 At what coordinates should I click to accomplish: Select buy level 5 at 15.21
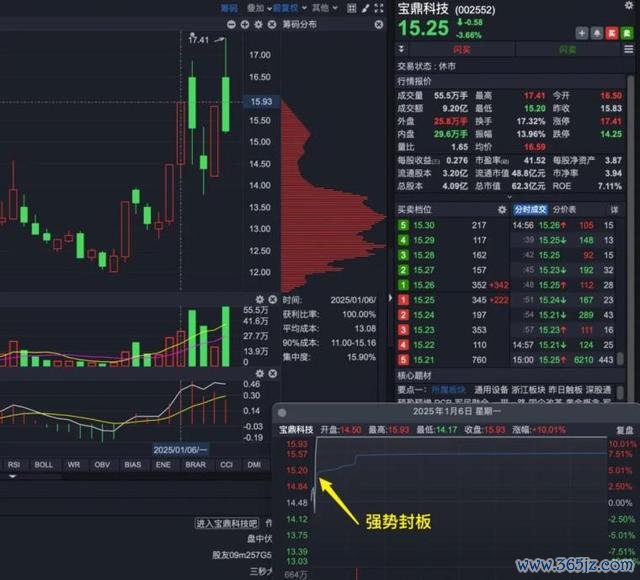(x=452, y=360)
